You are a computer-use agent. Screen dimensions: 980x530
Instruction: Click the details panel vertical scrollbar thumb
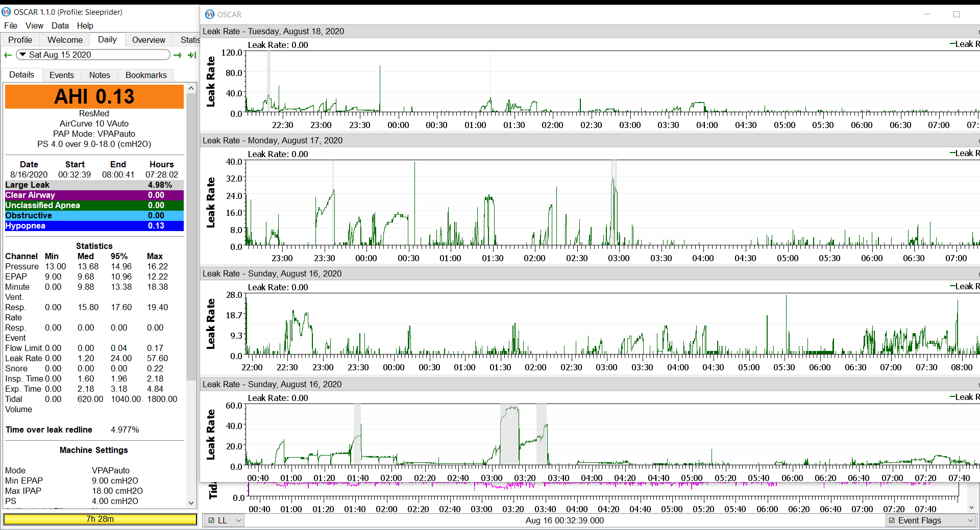point(191,236)
